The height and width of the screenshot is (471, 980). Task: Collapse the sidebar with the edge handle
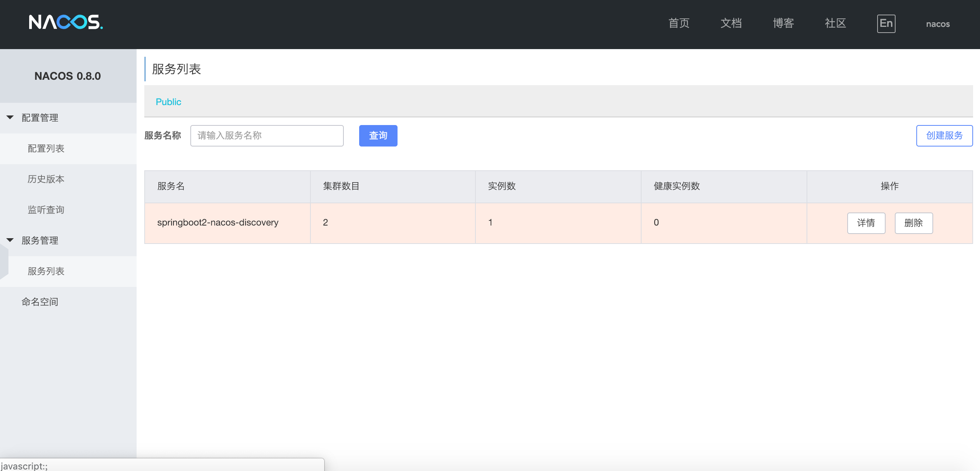(x=4, y=261)
